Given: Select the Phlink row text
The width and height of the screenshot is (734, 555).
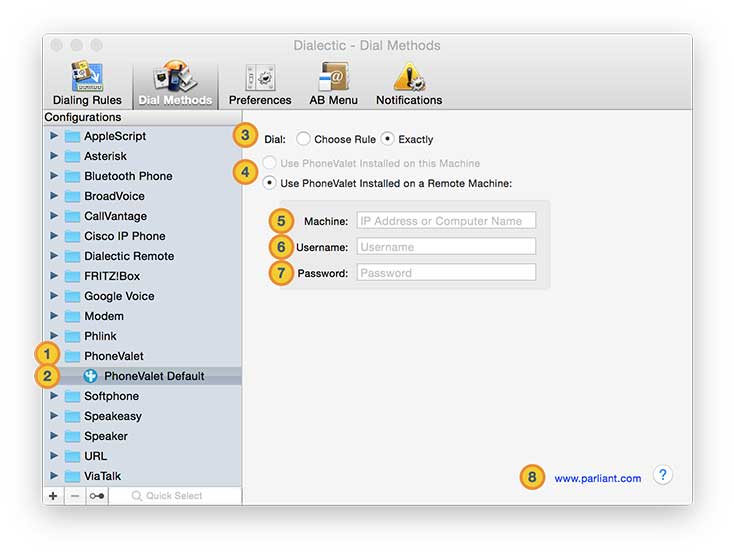Looking at the screenshot, I should (x=100, y=336).
